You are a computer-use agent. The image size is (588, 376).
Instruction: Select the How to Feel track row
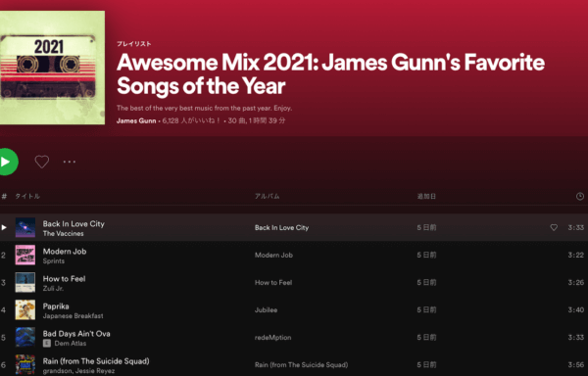click(294, 282)
